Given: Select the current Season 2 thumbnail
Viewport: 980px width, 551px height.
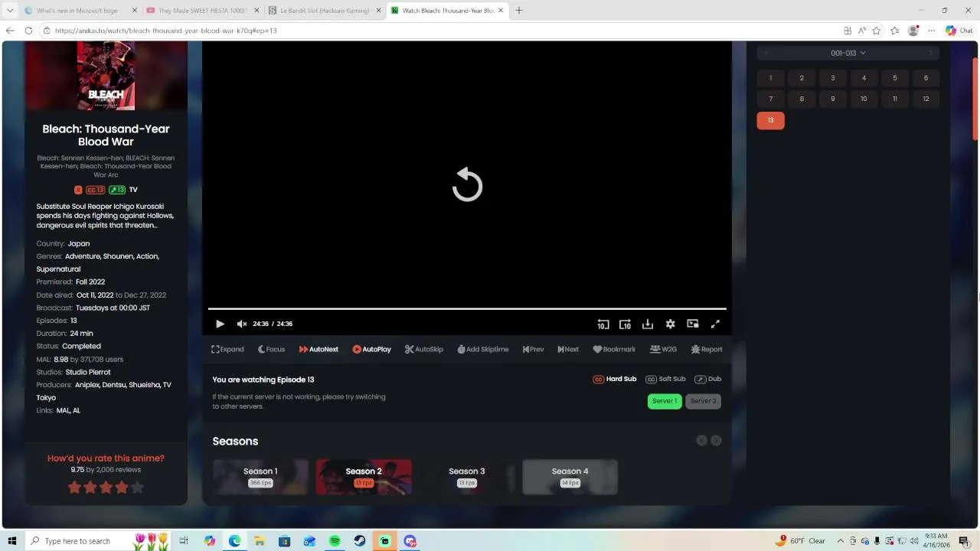Looking at the screenshot, I should click(364, 477).
